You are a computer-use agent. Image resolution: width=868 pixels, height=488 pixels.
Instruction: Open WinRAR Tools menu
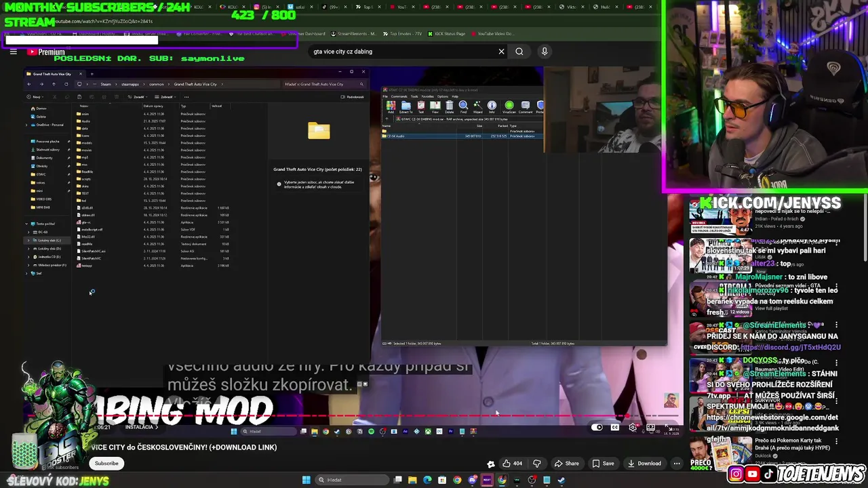coord(414,96)
